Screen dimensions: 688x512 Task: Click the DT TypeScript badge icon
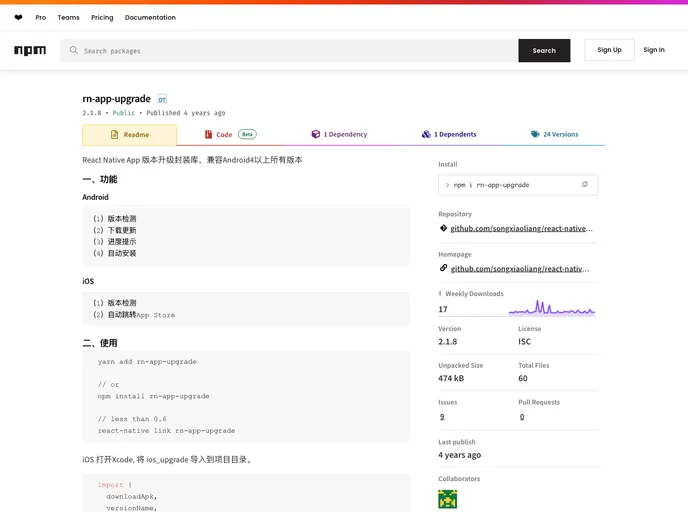click(162, 99)
